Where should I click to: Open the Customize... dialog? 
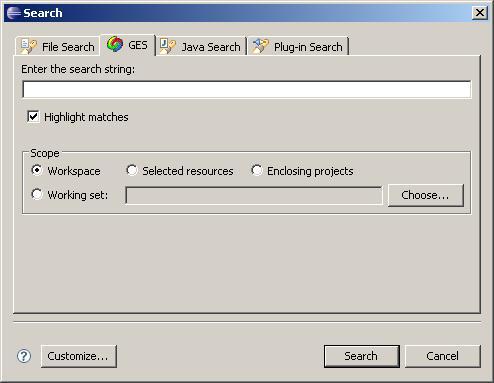coord(79,356)
